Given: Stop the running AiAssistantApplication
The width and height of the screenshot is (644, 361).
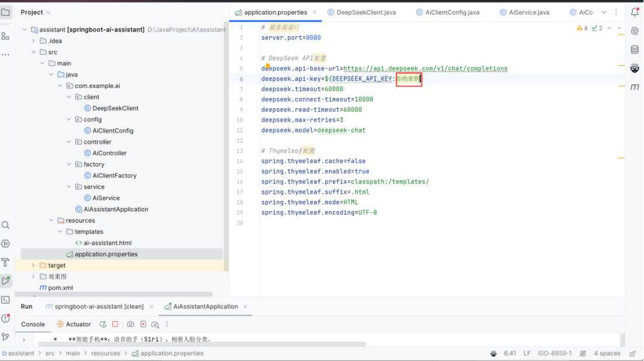Looking at the screenshot, I should [115, 324].
